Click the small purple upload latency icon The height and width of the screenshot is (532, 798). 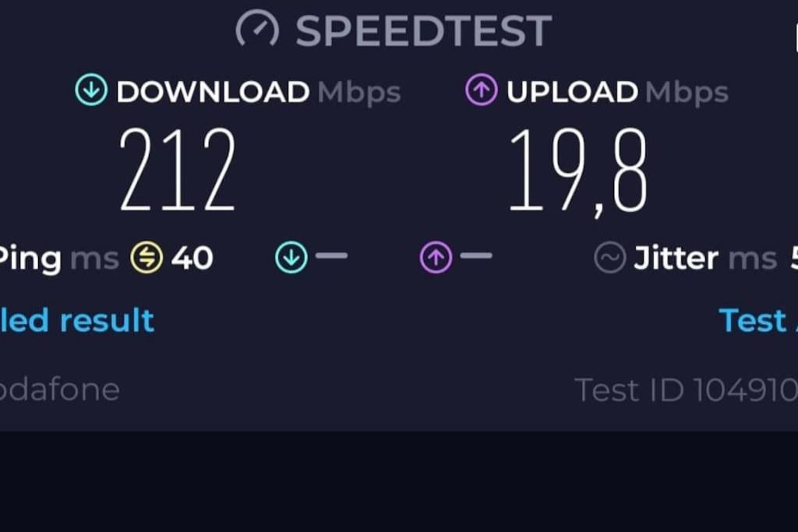click(436, 257)
